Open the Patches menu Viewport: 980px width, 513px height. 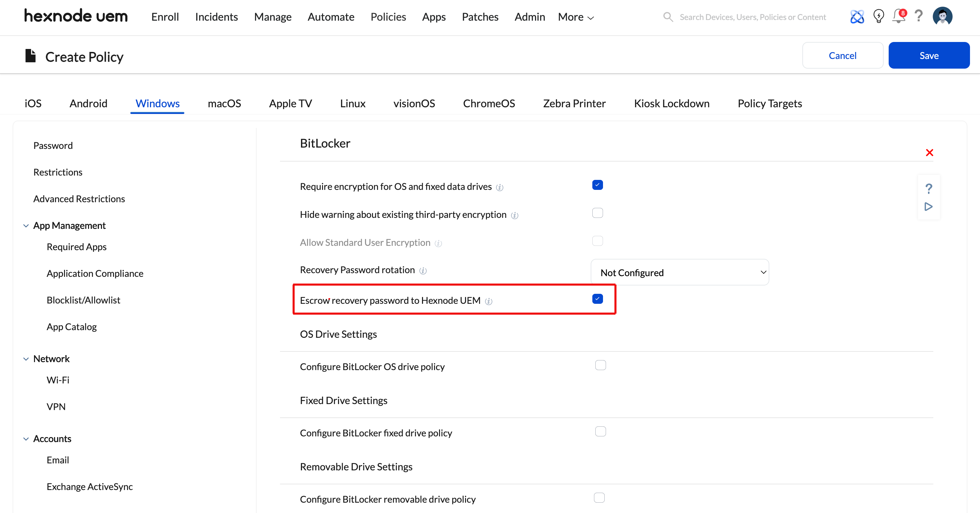480,17
